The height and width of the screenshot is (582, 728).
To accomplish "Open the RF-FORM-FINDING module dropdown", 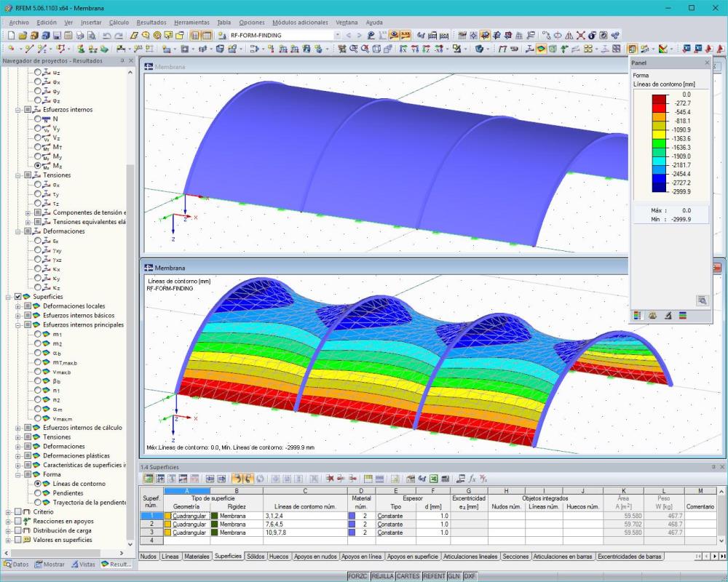I will (x=338, y=35).
